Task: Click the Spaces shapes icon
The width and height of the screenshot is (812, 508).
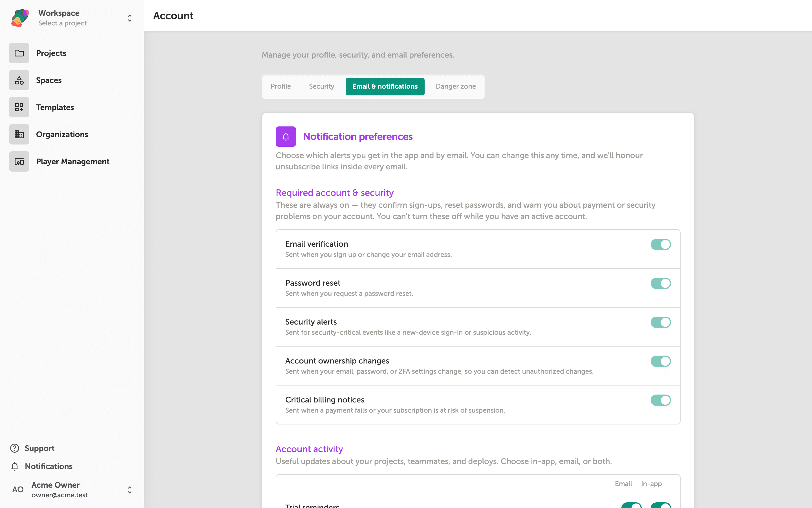Action: (x=19, y=80)
